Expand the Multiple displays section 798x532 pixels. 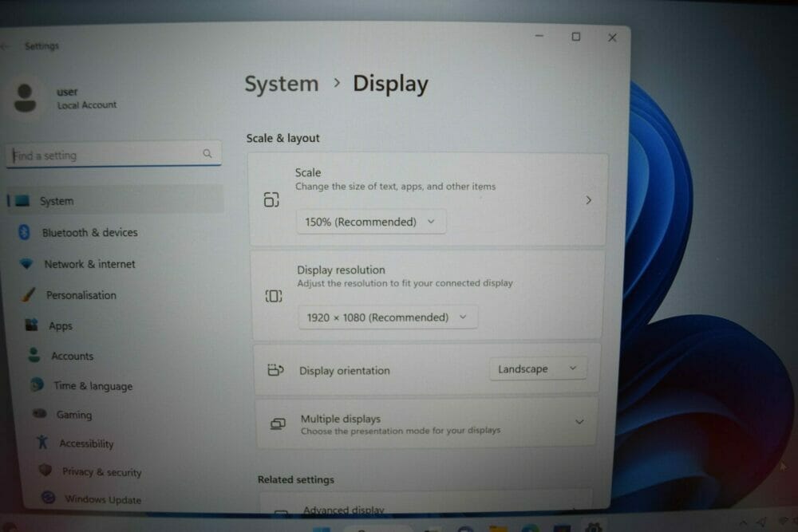click(579, 422)
